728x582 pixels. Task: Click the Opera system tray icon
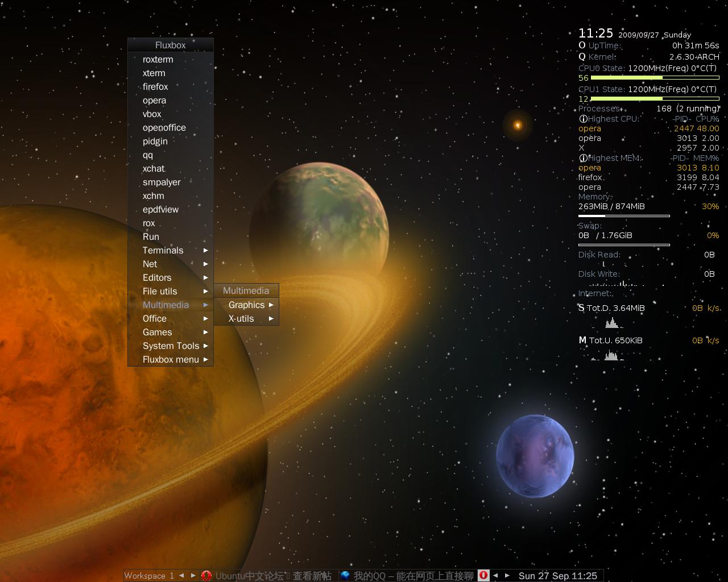483,575
